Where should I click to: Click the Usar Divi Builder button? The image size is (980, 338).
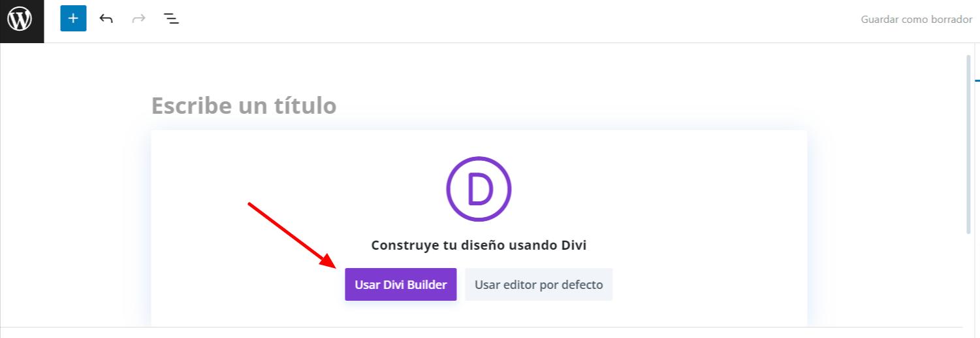click(401, 284)
